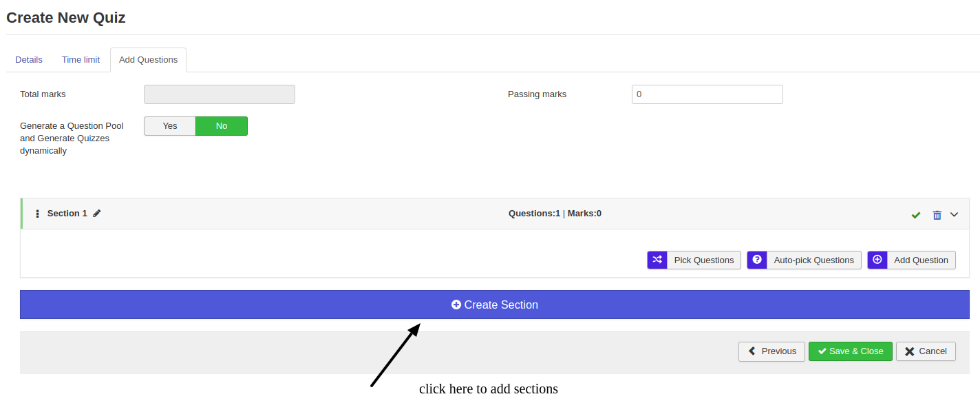Image resolution: width=980 pixels, height=412 pixels.
Task: Focus the Passing marks input field
Action: coord(707,94)
